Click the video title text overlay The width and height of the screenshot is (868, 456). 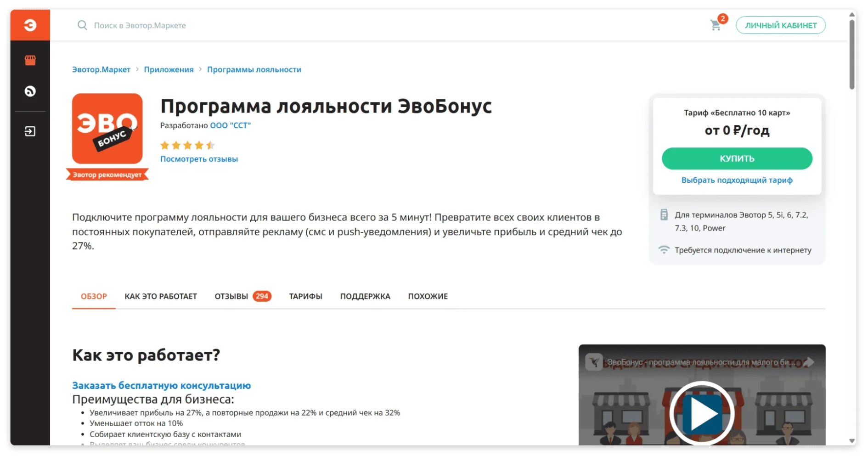point(701,362)
